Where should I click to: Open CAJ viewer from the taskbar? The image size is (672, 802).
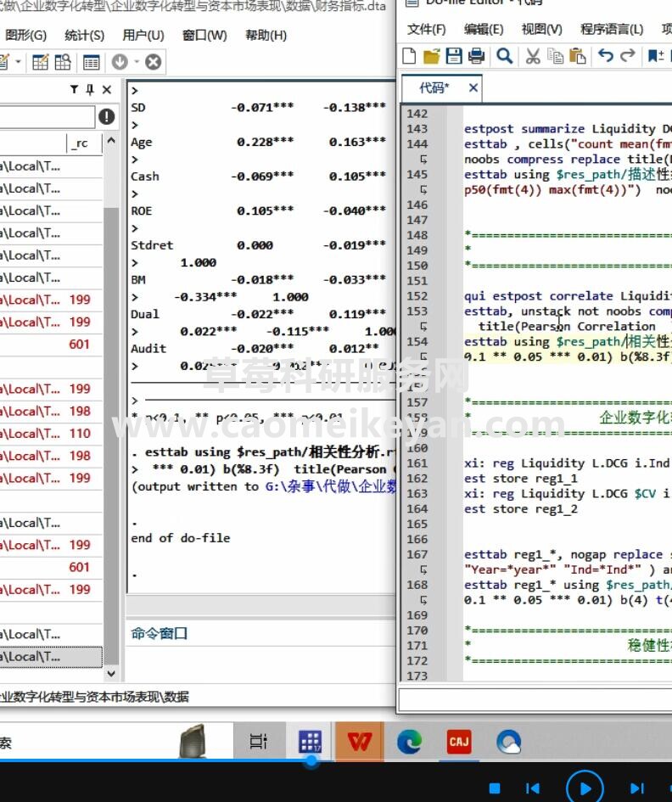pos(459,741)
